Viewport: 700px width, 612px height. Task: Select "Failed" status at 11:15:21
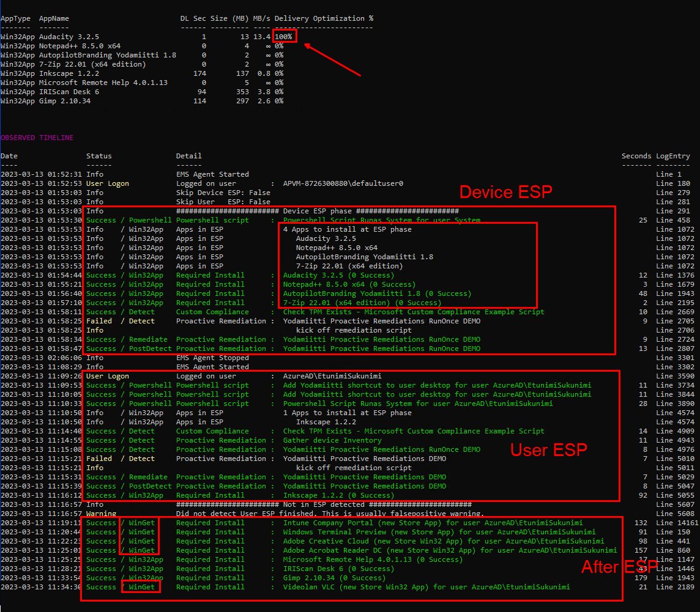click(x=99, y=458)
